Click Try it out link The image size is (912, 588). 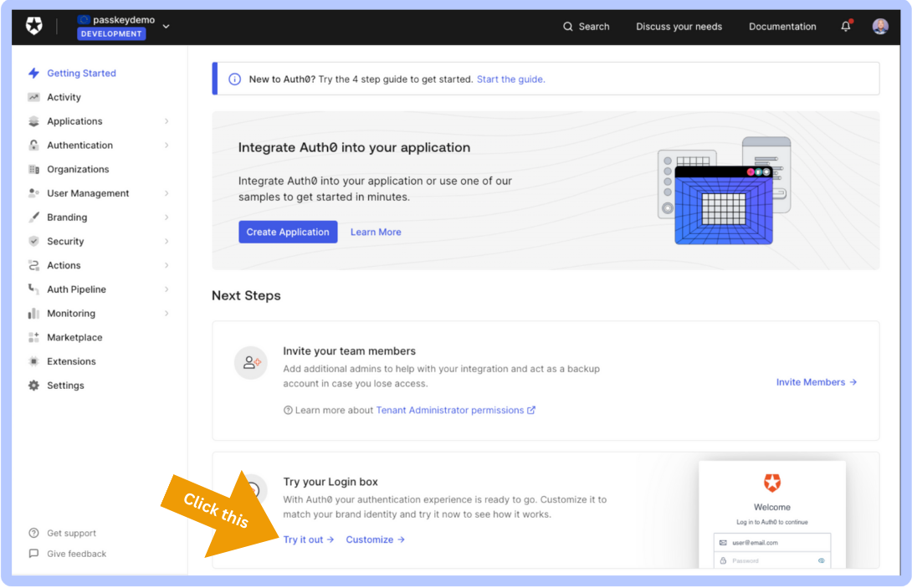pyautogui.click(x=308, y=539)
